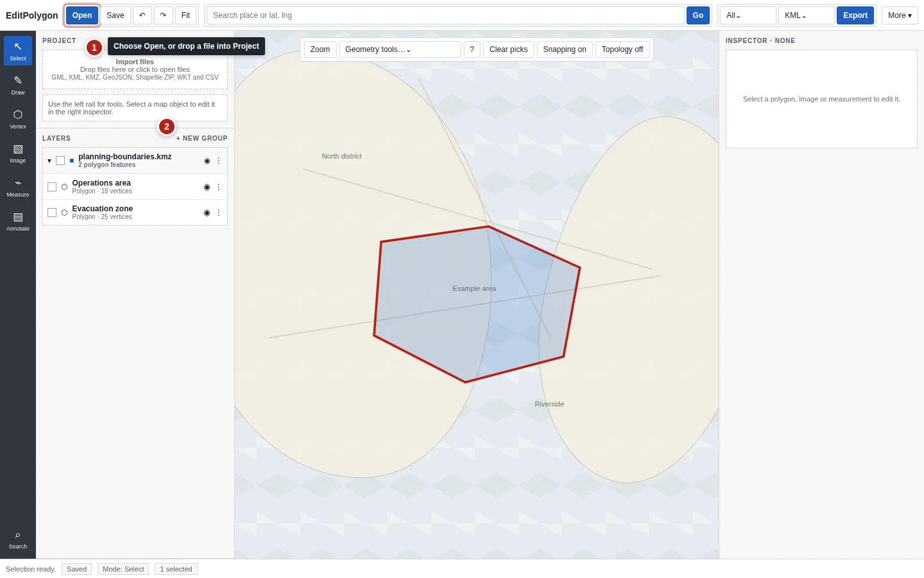
Task: Activate the Draw pencil tool
Action: [x=18, y=85]
